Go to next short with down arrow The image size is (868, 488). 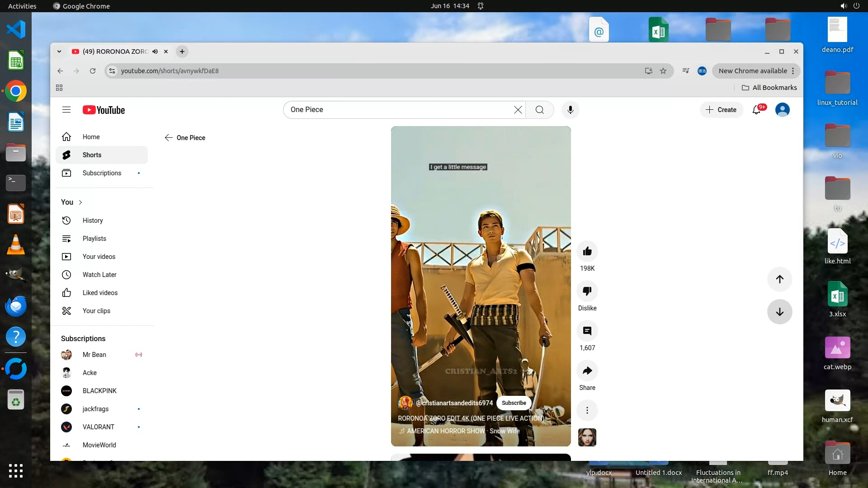coord(779,312)
